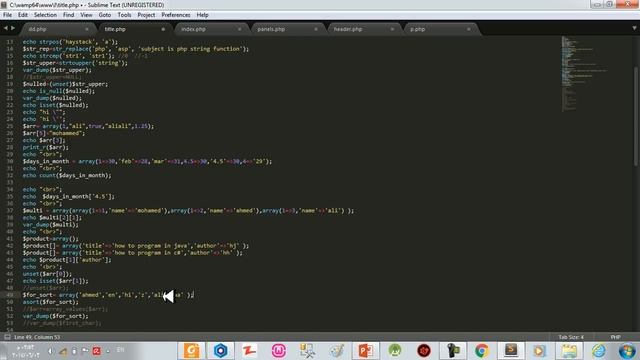Toggle side bar icon in status bar

coord(7,337)
